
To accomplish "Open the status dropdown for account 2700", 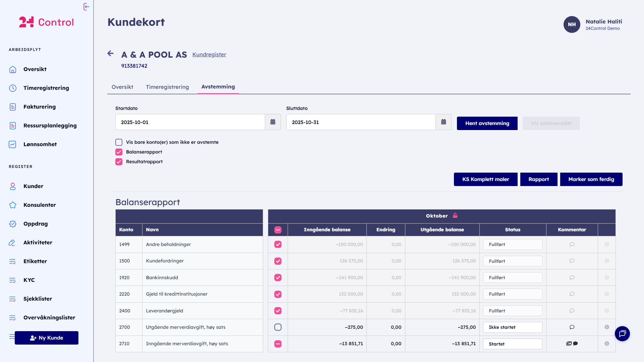I will pos(512,327).
